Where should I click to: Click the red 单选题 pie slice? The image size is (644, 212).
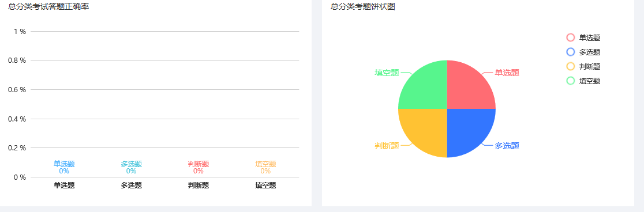[x=468, y=87]
